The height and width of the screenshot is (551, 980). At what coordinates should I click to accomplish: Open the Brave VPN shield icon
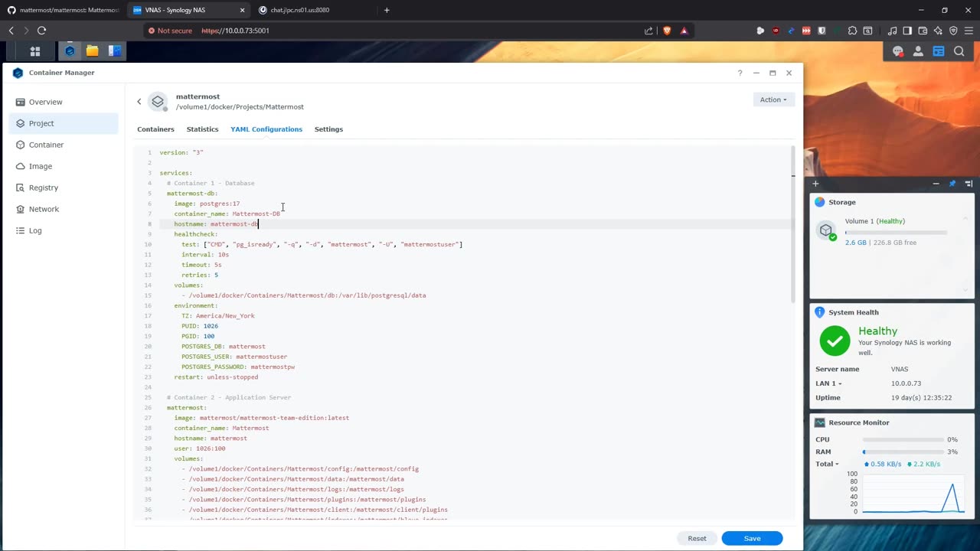(x=953, y=31)
